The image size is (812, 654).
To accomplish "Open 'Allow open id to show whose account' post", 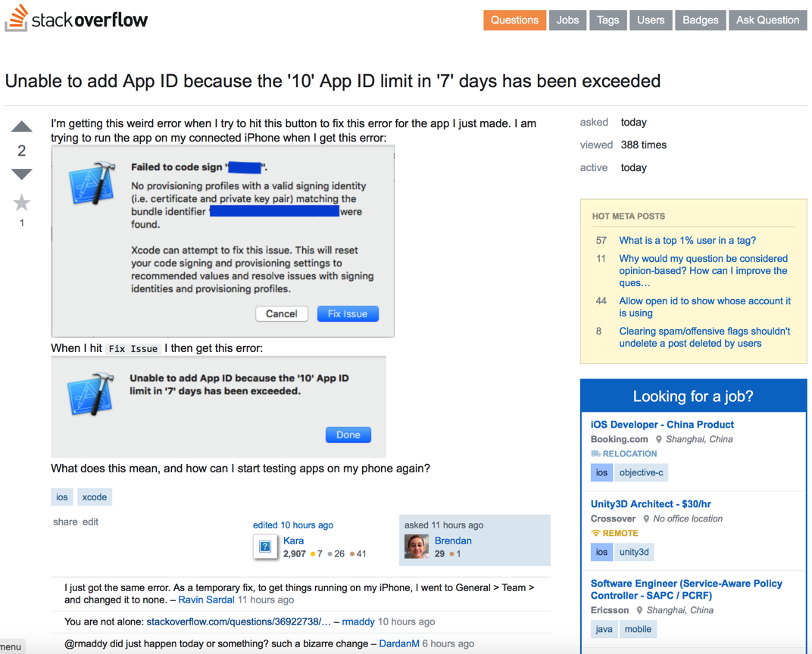I will (704, 307).
